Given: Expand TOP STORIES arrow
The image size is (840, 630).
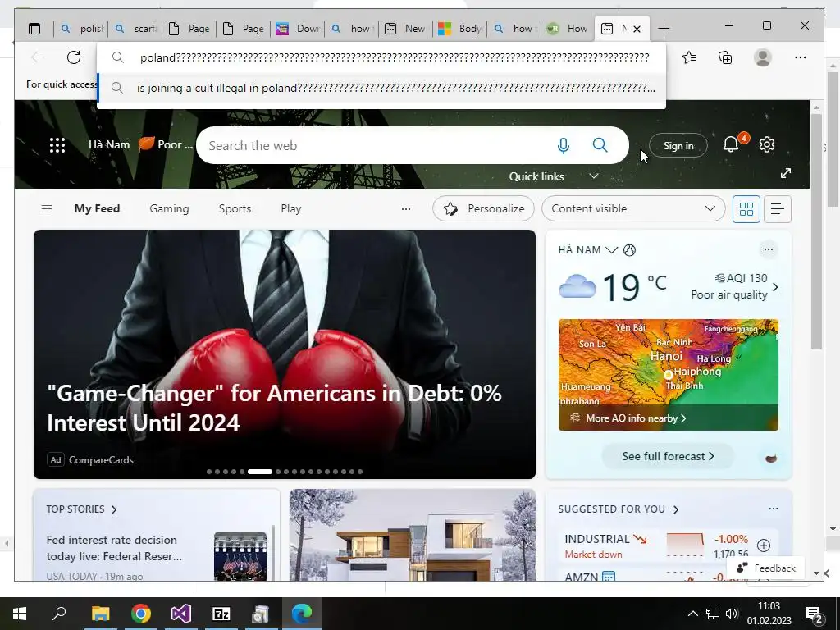Looking at the screenshot, I should (114, 509).
